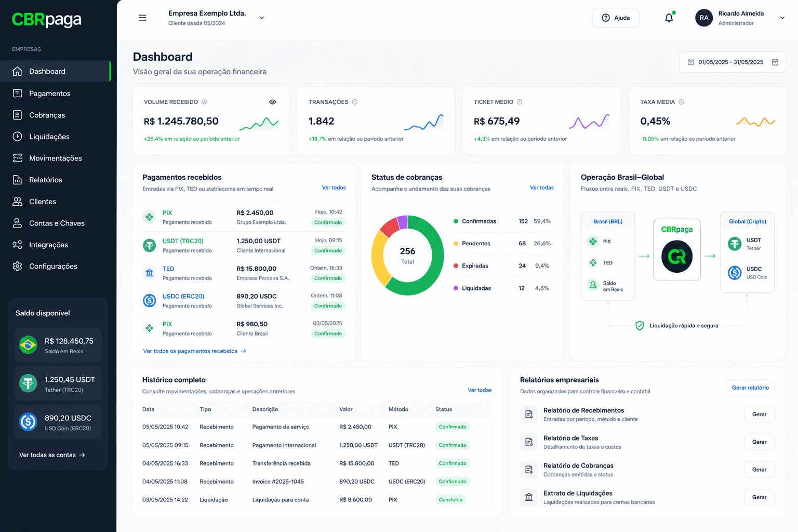Screen dimensions: 798x532
Task: Click Gerar for Relatório de Cobranças
Action: point(759,469)
